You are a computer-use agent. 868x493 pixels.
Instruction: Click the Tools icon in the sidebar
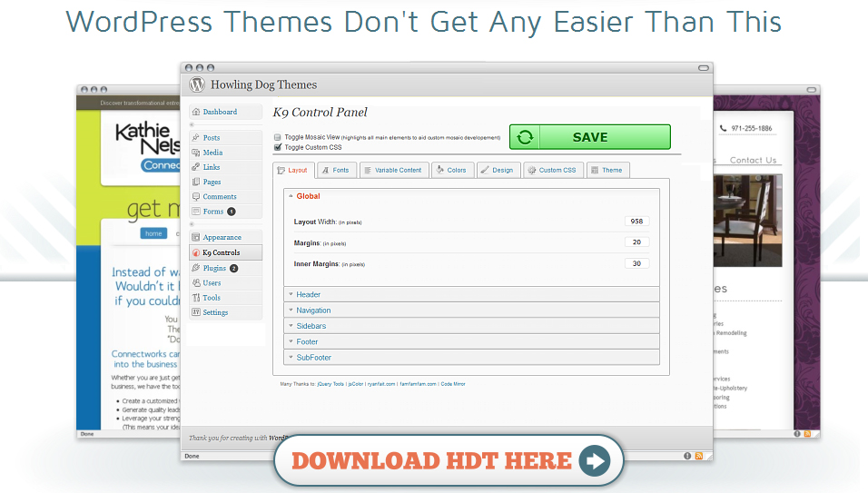point(196,298)
